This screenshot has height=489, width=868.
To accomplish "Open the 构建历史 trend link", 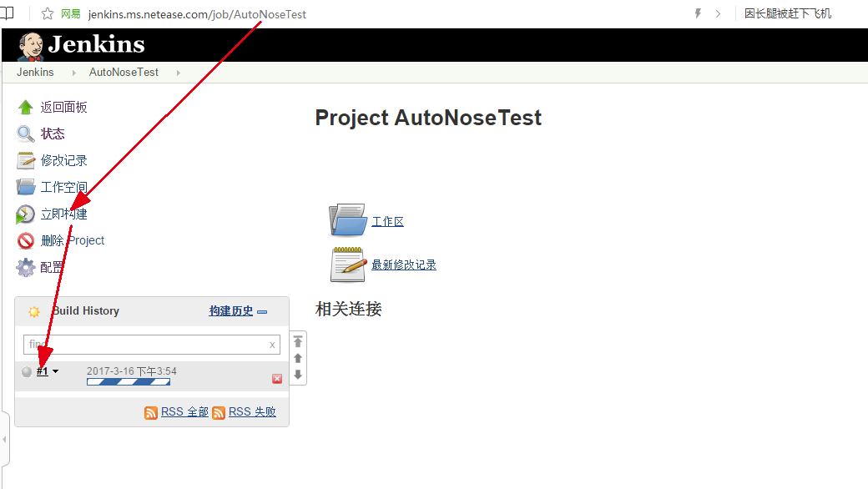I will tap(231, 311).
